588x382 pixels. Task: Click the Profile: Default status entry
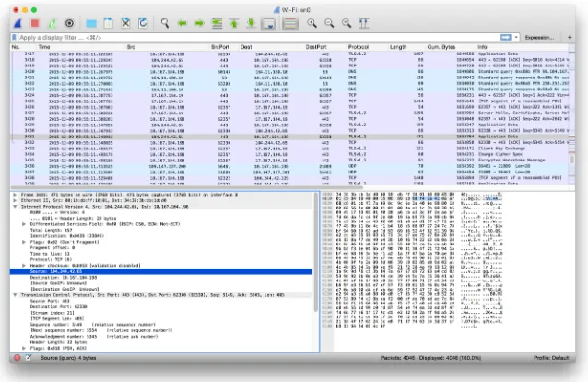point(551,358)
